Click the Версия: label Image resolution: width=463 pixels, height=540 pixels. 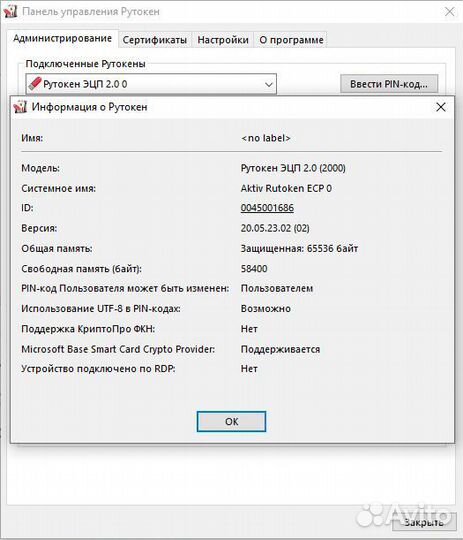(x=39, y=228)
